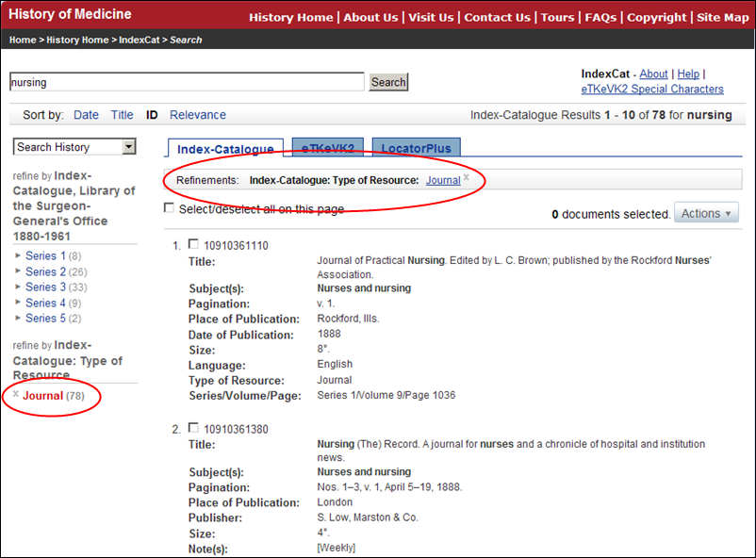Screen dimensions: 756x558
Task: Sort results by Relevance
Action: click(198, 115)
